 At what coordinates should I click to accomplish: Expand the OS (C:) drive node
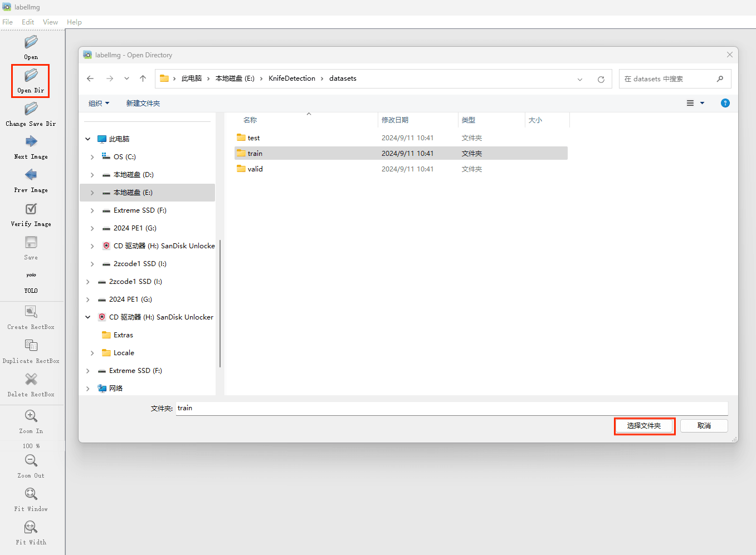click(92, 157)
